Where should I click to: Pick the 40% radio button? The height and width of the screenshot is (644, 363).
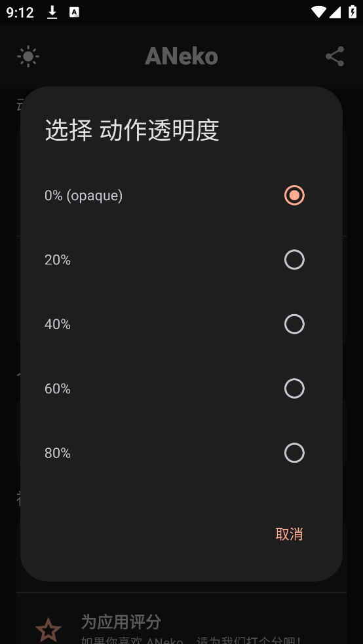coord(294,324)
